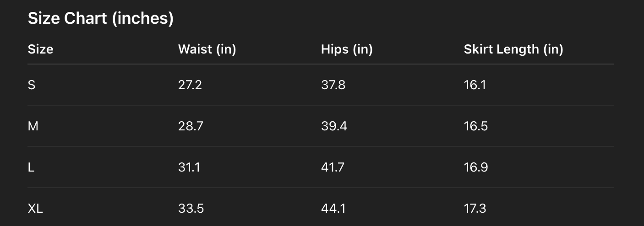Click the Size Chart (inches) heading
Viewport: 644px width, 226px height.
click(101, 19)
